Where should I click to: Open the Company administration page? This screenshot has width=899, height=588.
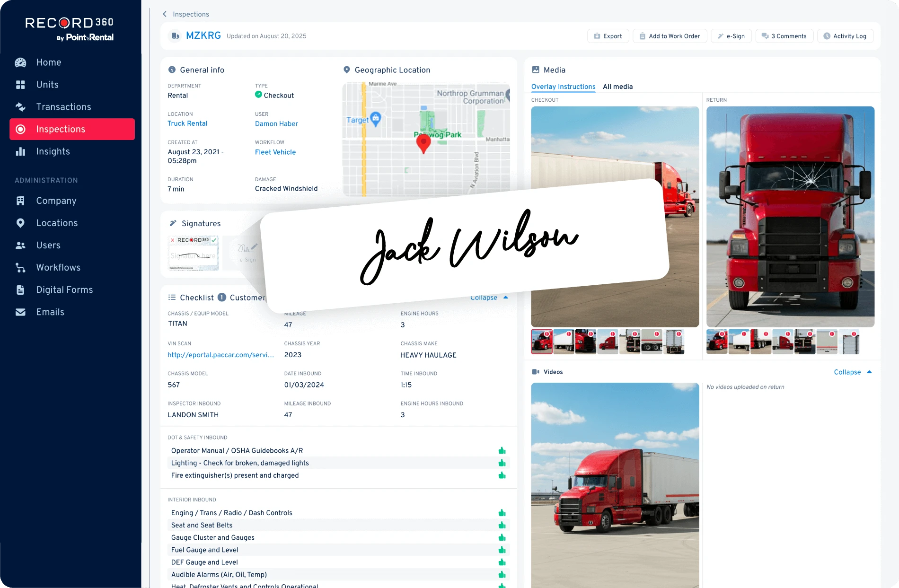click(56, 201)
